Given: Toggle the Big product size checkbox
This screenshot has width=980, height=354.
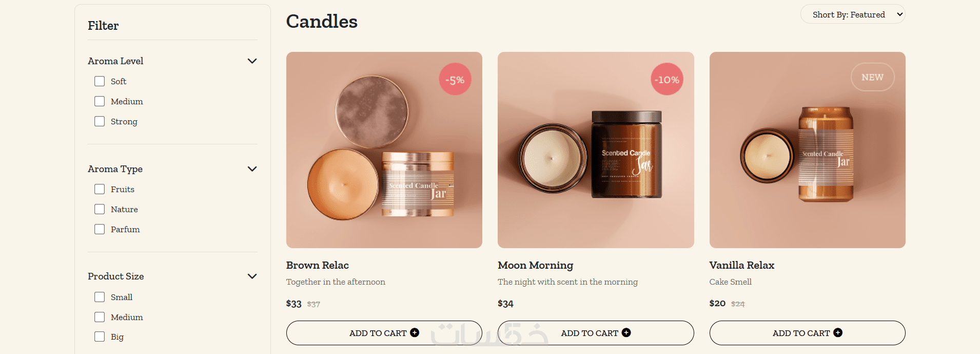Looking at the screenshot, I should tap(100, 337).
